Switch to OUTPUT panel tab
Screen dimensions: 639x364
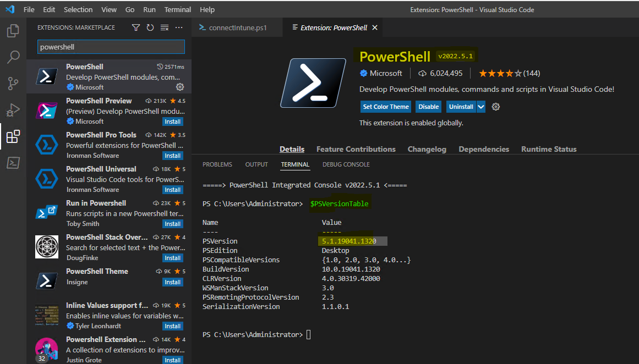pos(256,164)
